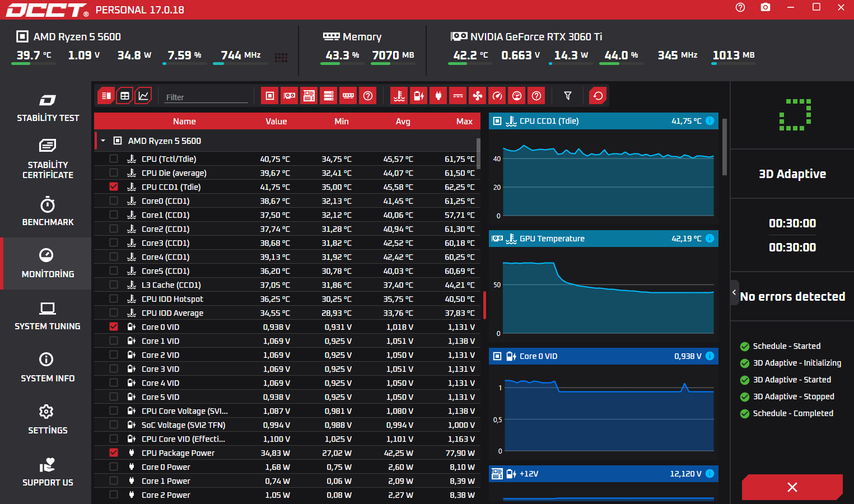Toggle the power plug sensor filter
The width and height of the screenshot is (854, 504).
click(x=438, y=96)
